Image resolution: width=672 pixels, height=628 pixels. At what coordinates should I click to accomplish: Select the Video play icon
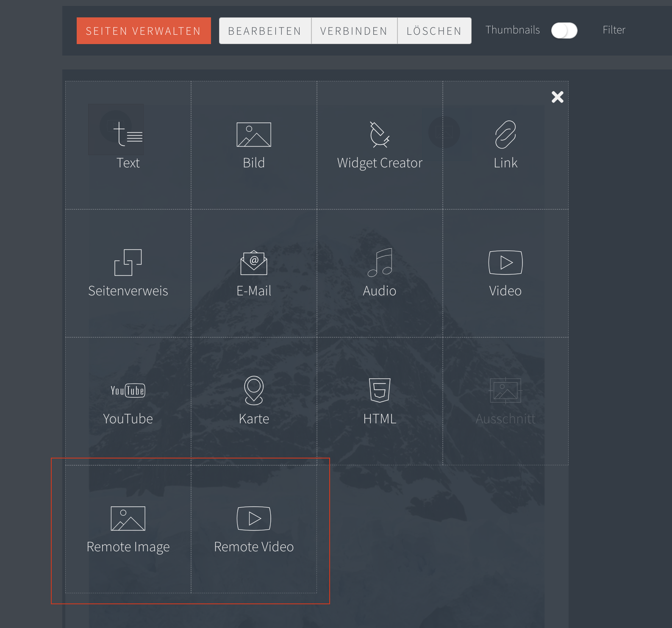[505, 262]
